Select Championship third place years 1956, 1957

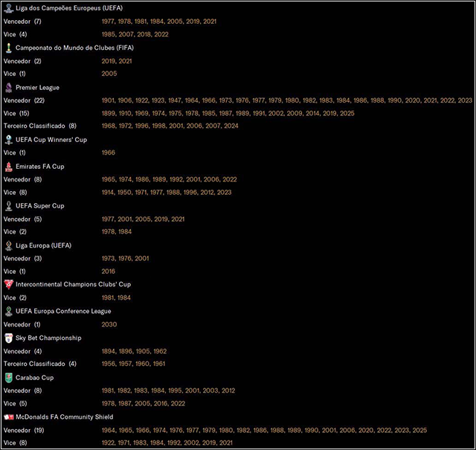pyautogui.click(x=133, y=364)
